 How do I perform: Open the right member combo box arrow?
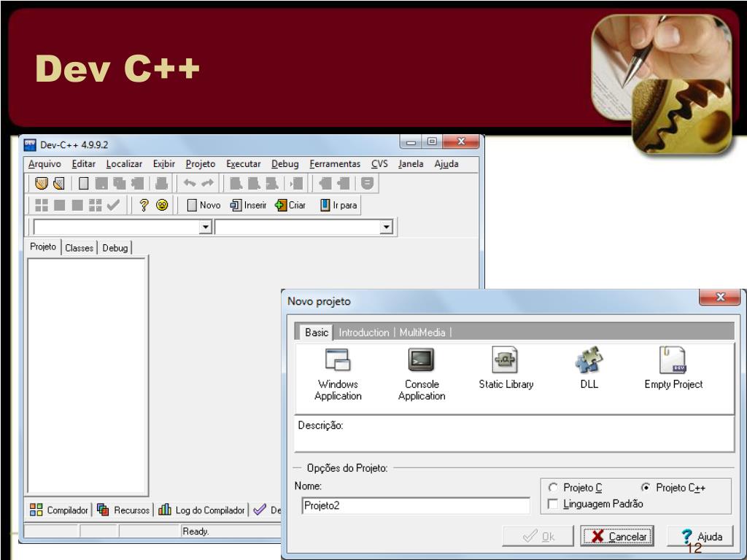coord(387,227)
